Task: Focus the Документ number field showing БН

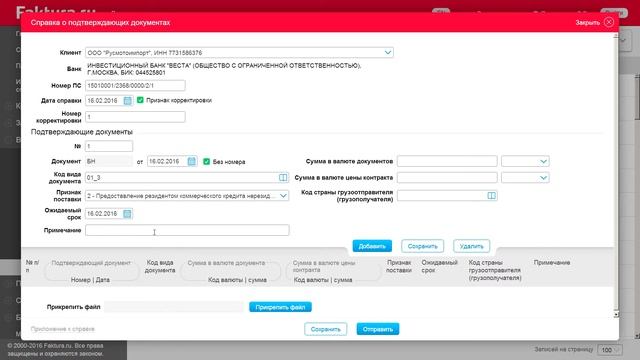Action: (x=109, y=162)
